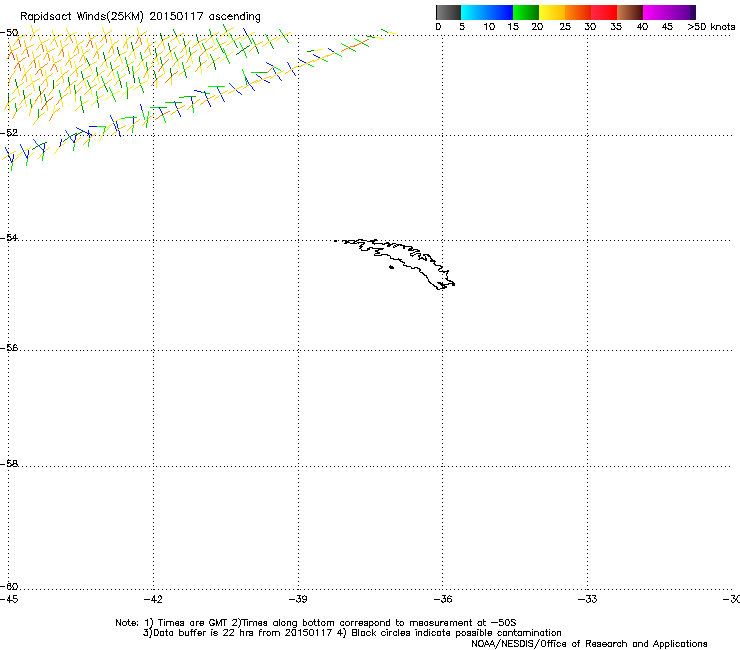Click the 'Rapidsact Winds(25KM) 20150117 ascending' title

pyautogui.click(x=140, y=17)
